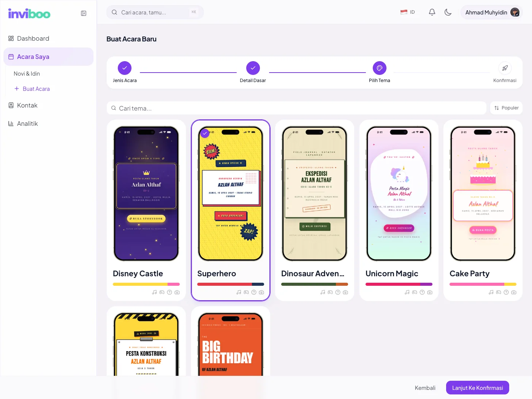Collapse the sidebar with the panel icon
This screenshot has height=399, width=532.
click(x=84, y=13)
